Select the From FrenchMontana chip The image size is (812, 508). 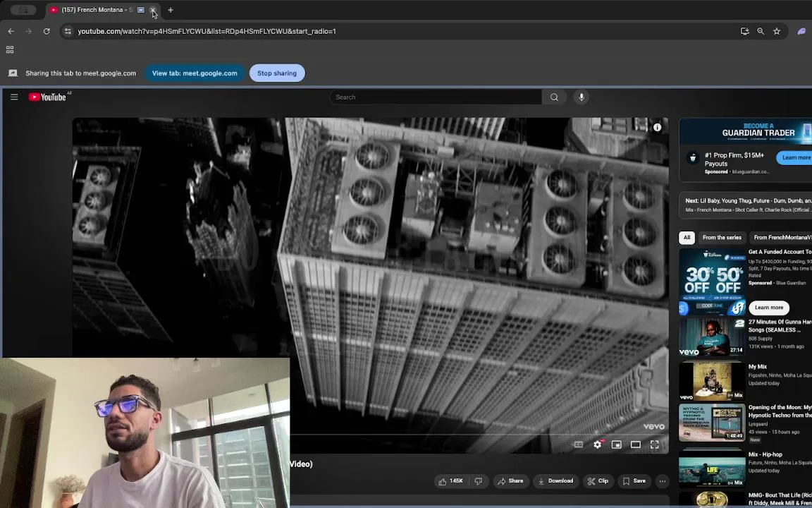click(781, 237)
